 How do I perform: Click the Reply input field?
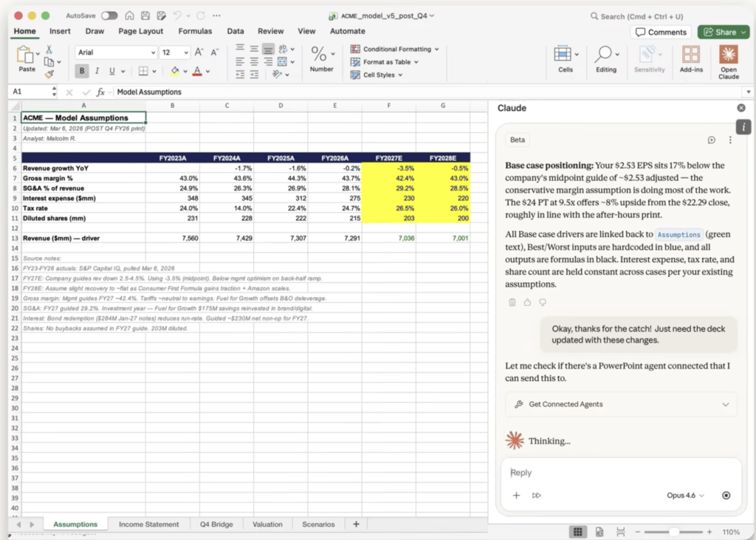coord(620,473)
